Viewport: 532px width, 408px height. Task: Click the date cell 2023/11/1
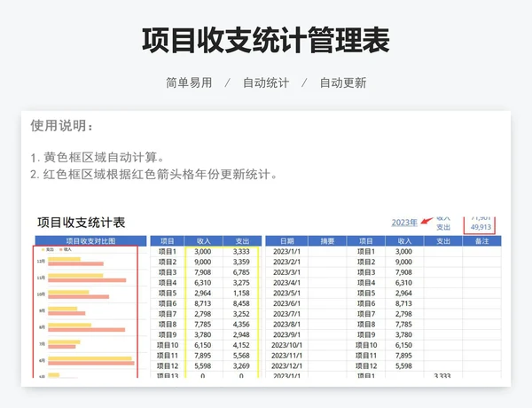(286, 356)
